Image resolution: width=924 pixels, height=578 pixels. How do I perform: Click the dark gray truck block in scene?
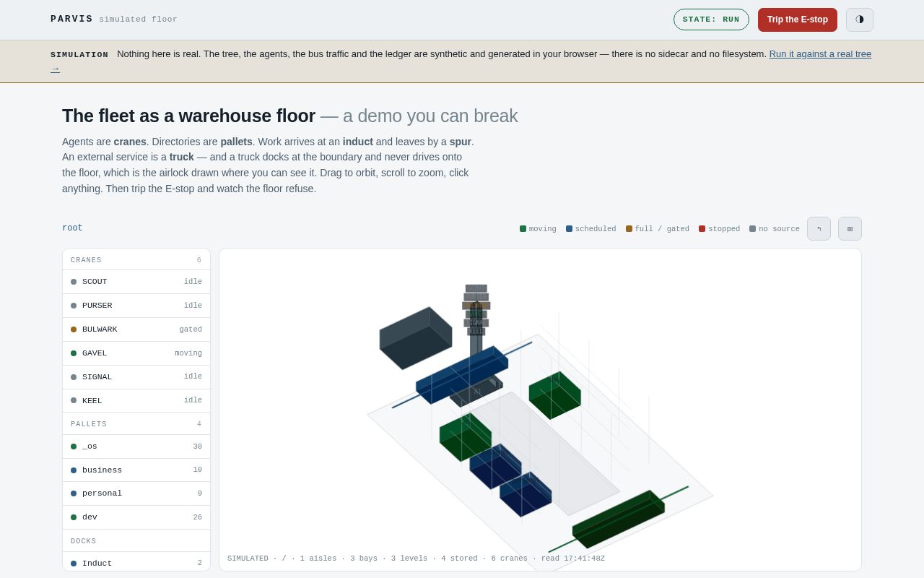pos(416,338)
